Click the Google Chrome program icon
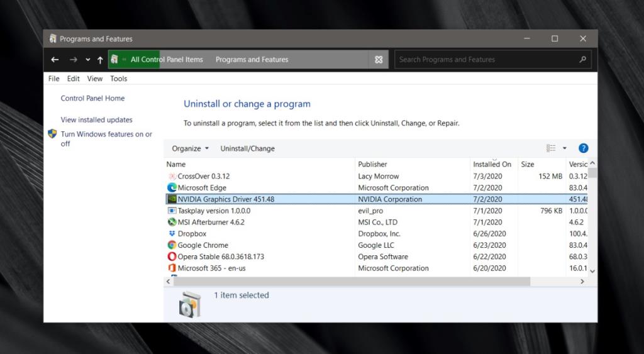644x354 pixels. 172,245
